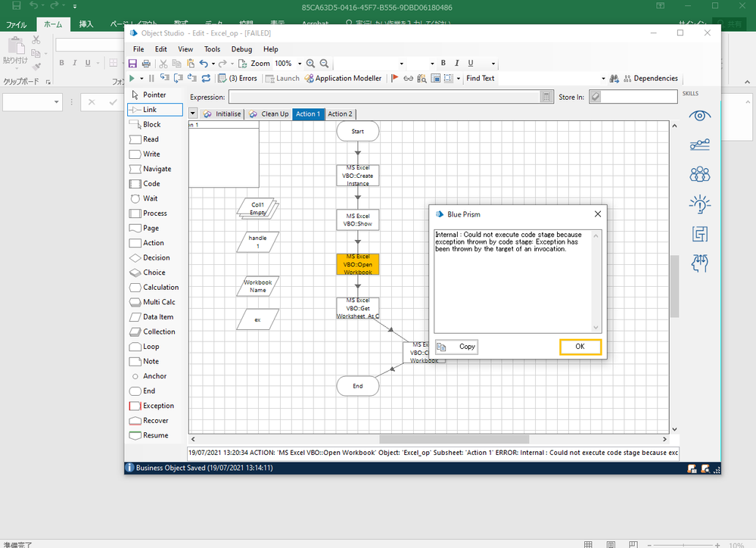This screenshot has width=756, height=548.
Task: Click the vertical scrollbar thumb right of canvas
Action: click(674, 286)
